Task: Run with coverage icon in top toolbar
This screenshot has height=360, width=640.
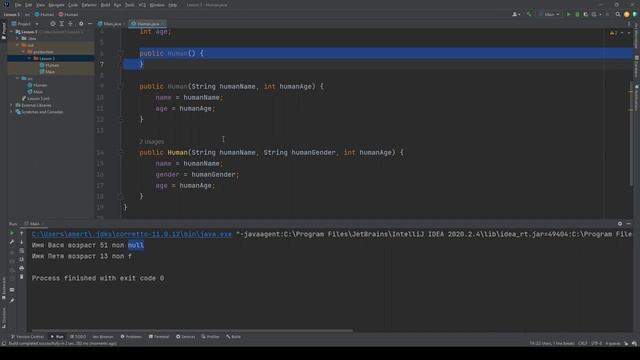Action: click(586, 14)
